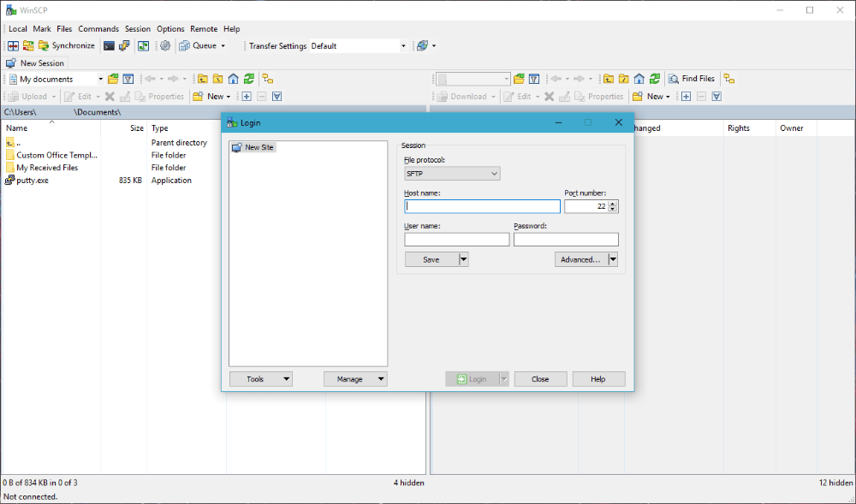Click the Queue toolbar button
Image resolution: width=856 pixels, height=504 pixels.
click(198, 46)
